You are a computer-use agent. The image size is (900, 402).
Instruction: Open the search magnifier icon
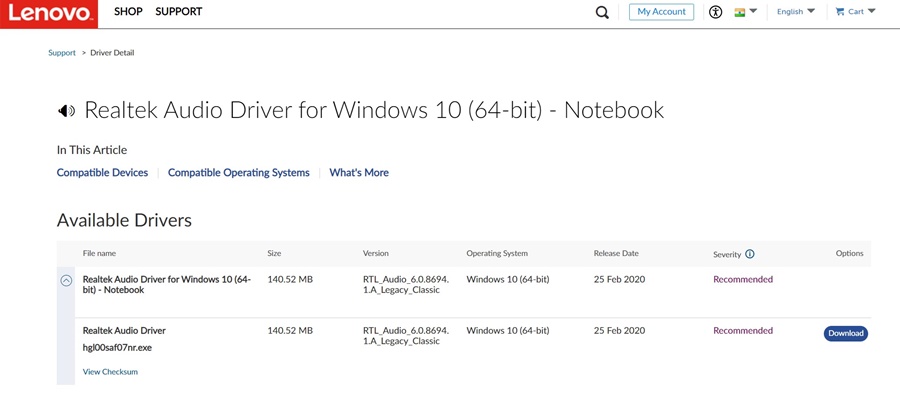coord(602,13)
